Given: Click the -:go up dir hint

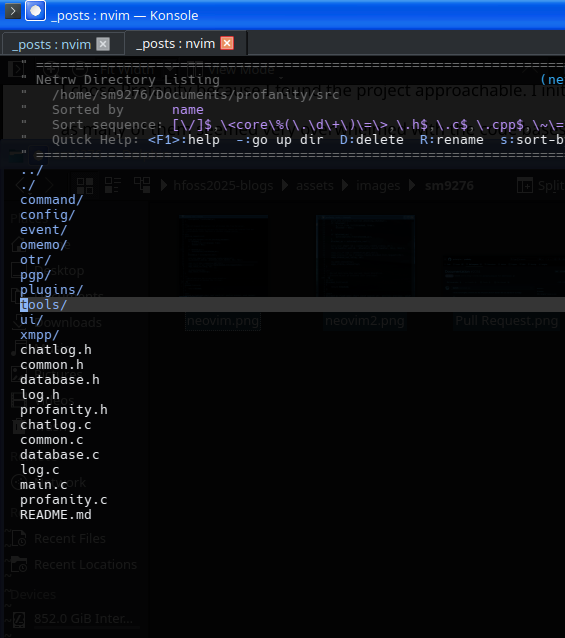Looking at the screenshot, I should [280, 140].
